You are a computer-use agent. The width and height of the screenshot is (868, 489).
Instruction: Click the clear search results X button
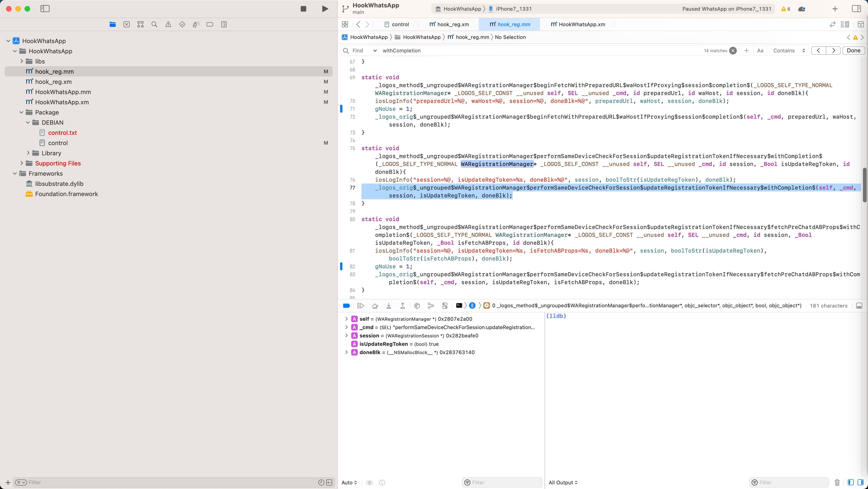pyautogui.click(x=732, y=50)
